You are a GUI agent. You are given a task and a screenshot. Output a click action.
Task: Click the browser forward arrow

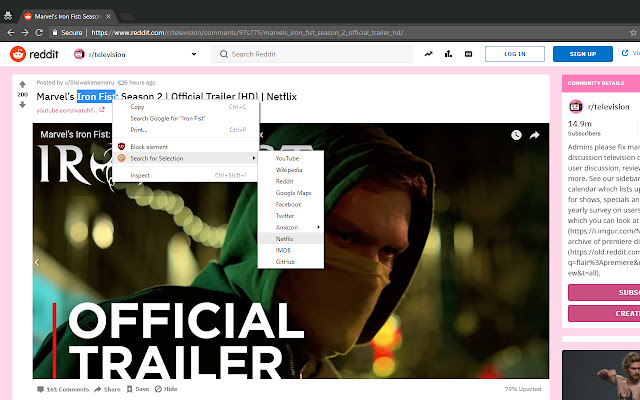click(x=25, y=33)
